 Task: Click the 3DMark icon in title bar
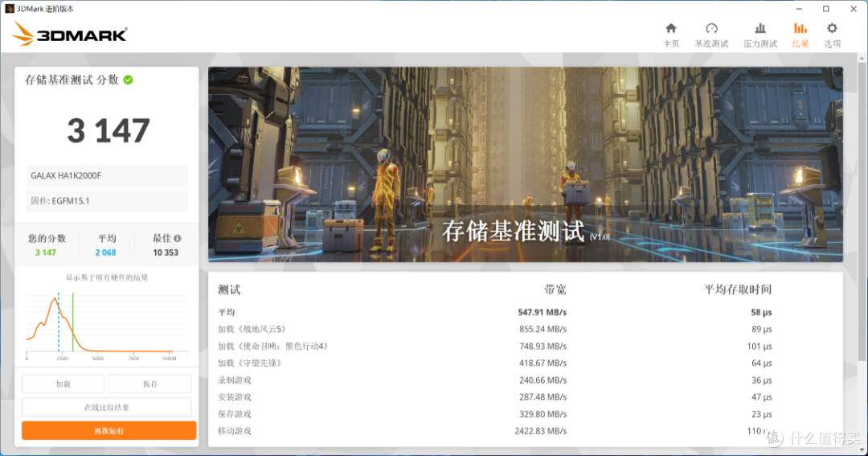point(10,8)
